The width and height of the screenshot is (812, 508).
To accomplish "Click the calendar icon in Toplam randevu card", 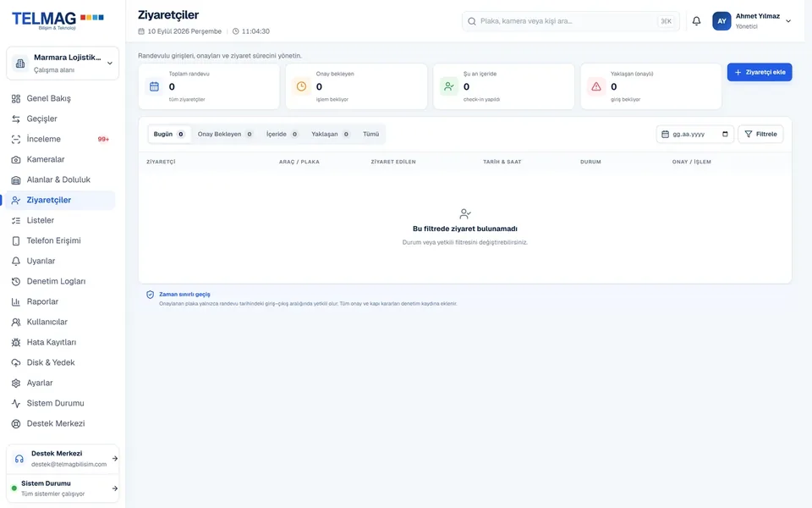I will pyautogui.click(x=154, y=86).
